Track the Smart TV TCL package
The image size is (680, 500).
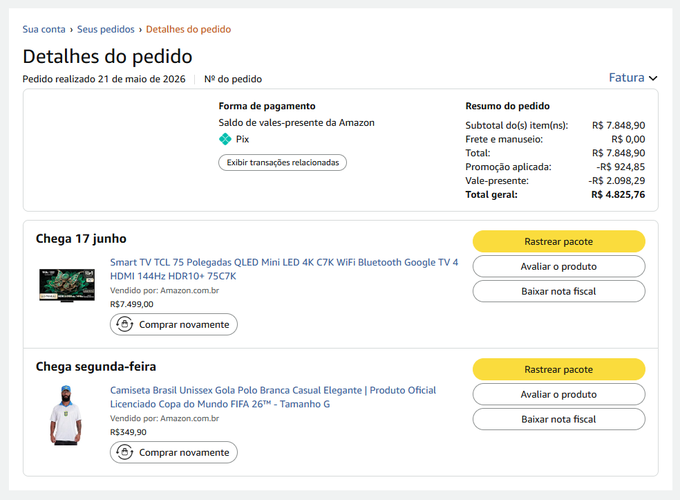point(559,242)
